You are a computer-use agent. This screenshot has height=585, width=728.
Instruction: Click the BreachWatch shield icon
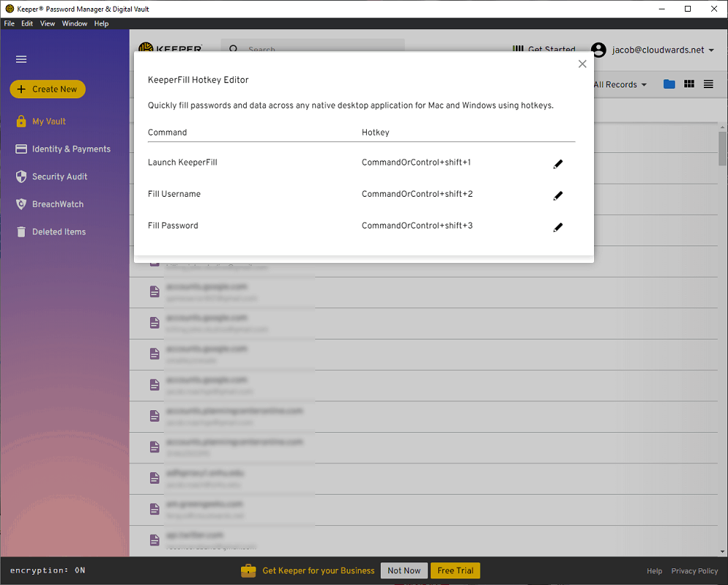[x=21, y=204]
